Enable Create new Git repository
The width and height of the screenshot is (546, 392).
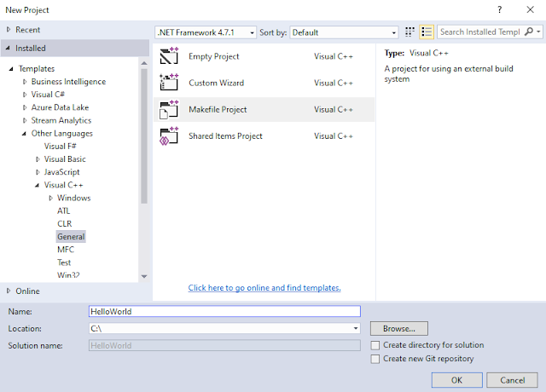375,359
